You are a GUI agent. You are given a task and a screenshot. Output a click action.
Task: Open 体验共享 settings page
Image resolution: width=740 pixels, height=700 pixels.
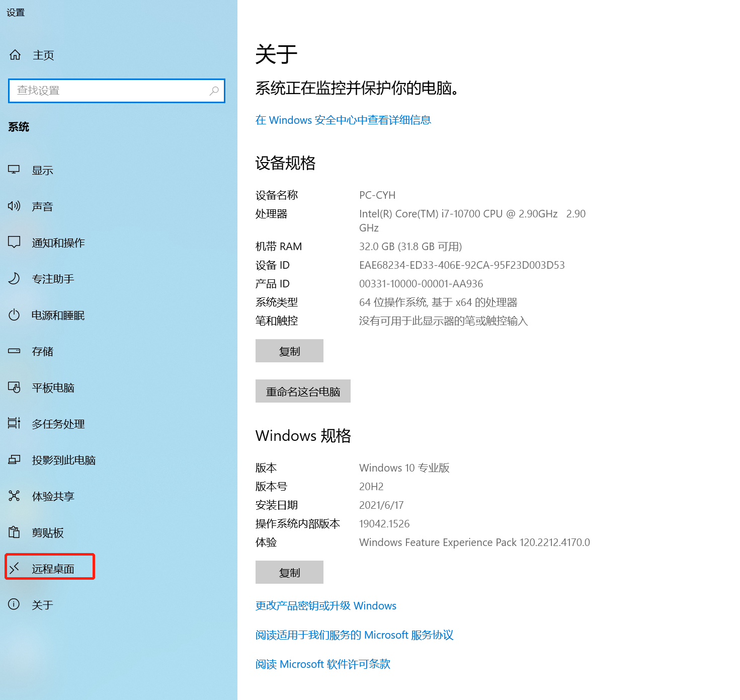pos(53,497)
